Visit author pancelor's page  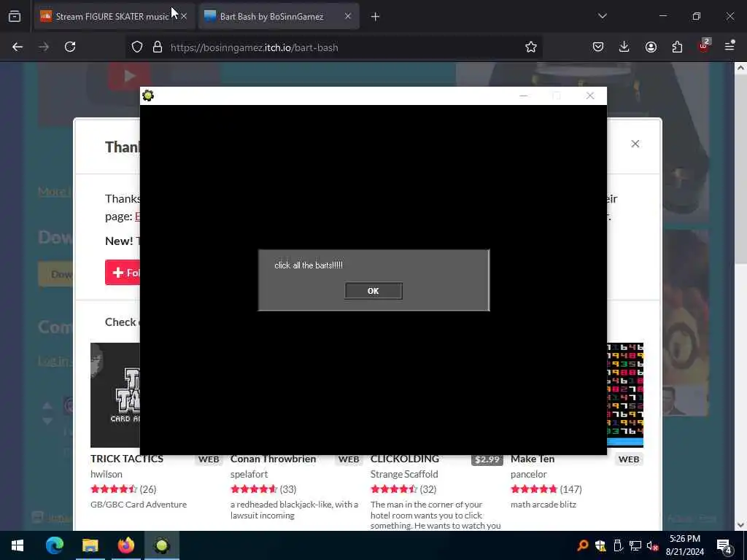[528, 474]
